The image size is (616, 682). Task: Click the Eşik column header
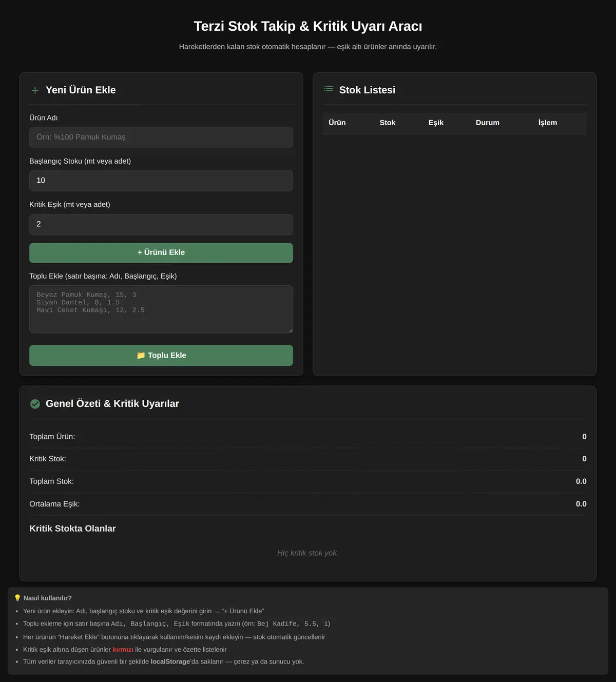[436, 123]
